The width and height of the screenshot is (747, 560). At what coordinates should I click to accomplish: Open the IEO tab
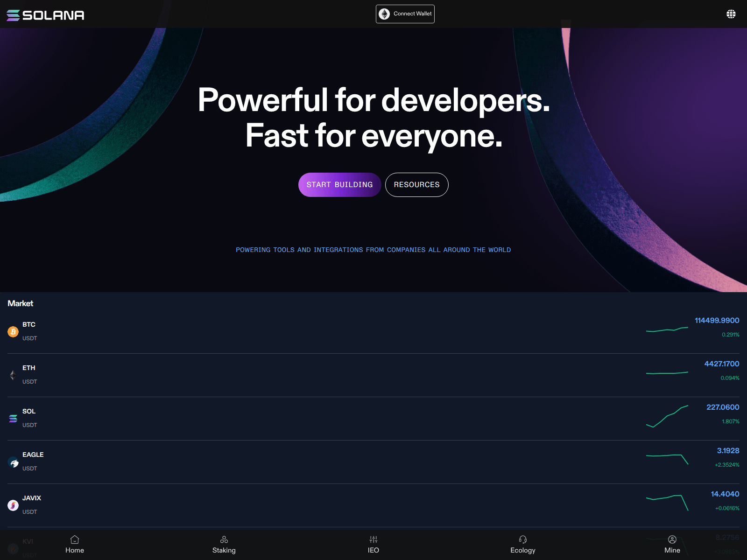pos(373,545)
